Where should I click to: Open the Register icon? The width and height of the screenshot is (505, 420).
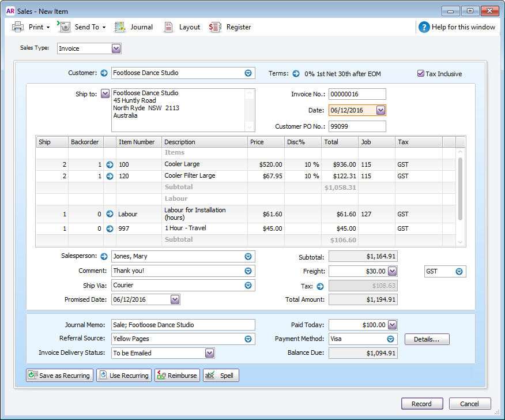pos(215,27)
